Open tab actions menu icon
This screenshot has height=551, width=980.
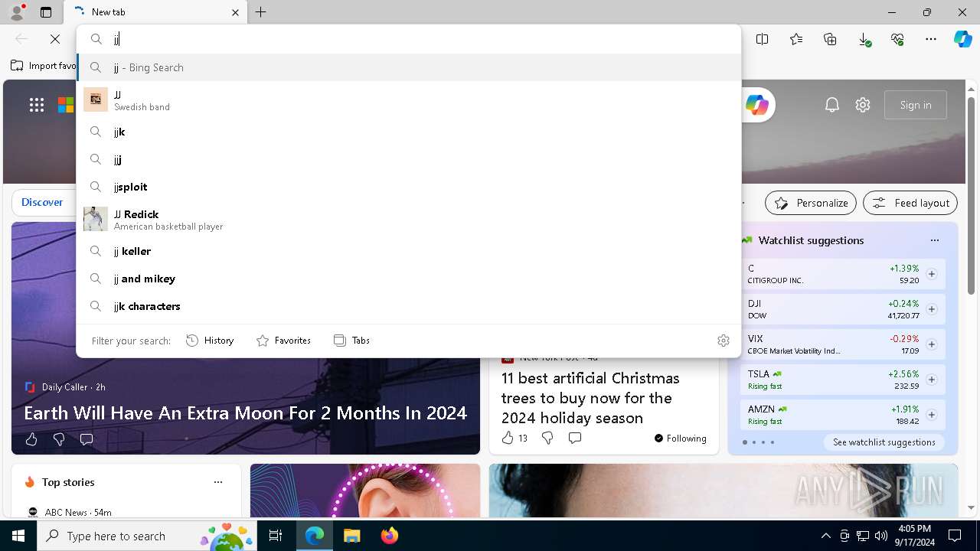pos(46,12)
